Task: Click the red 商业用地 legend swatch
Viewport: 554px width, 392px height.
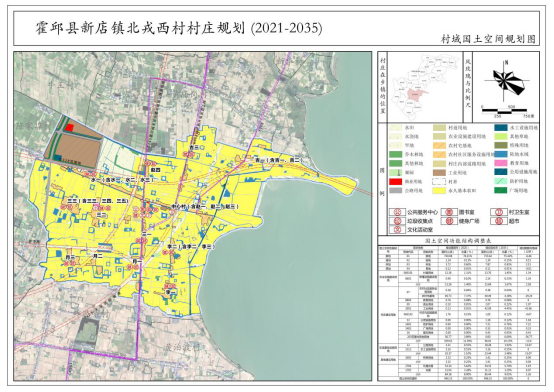Action: [396, 182]
